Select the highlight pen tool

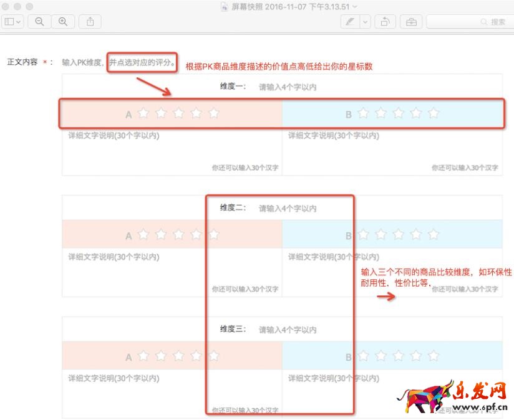coord(350,21)
